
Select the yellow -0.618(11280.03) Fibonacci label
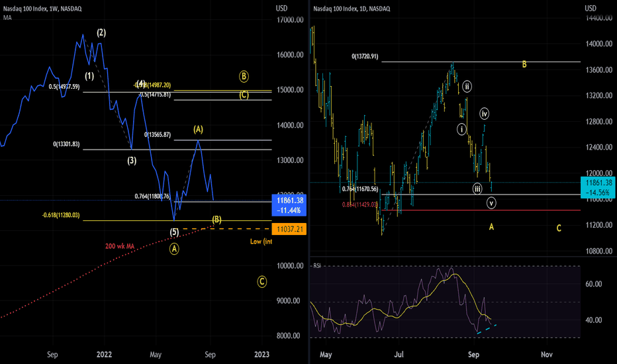[x=61, y=215]
